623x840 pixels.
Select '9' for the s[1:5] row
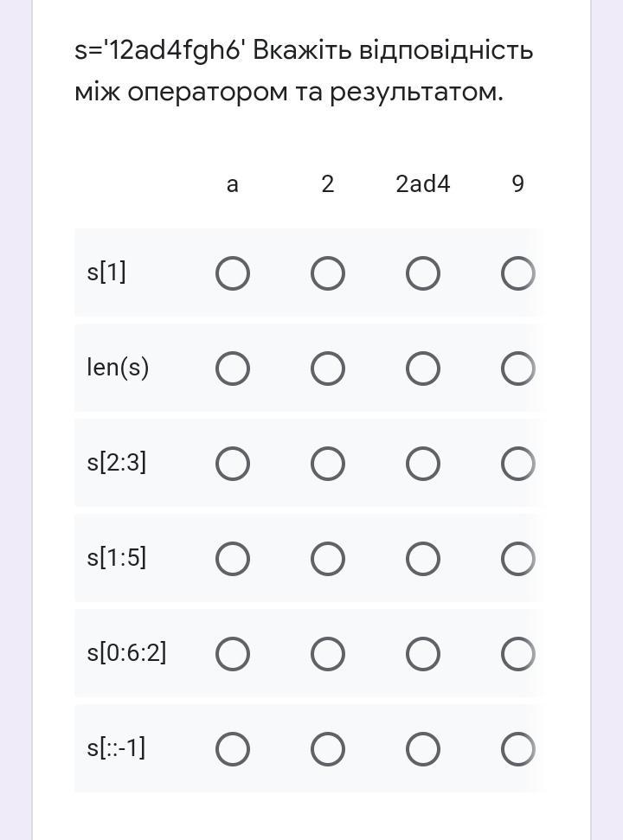[x=518, y=559]
